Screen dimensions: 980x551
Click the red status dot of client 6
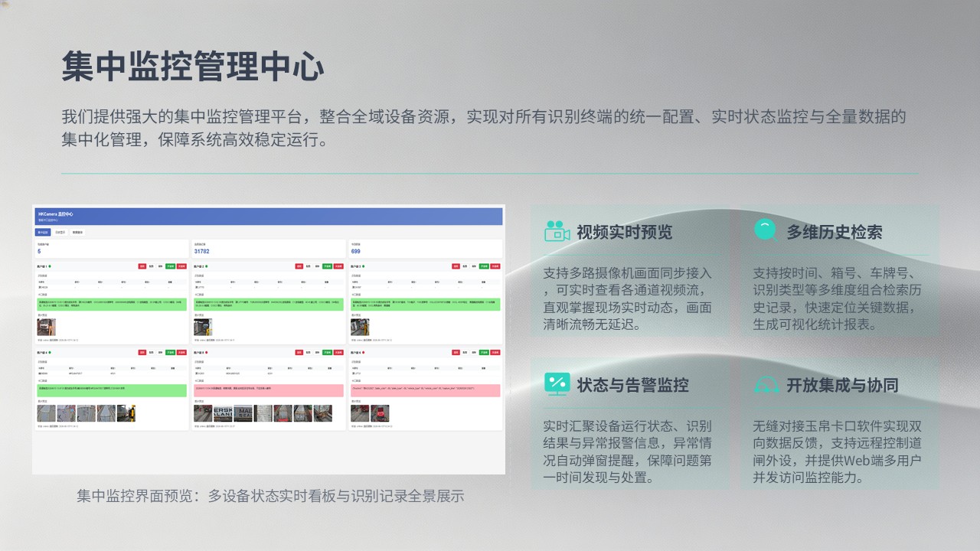pos(363,352)
